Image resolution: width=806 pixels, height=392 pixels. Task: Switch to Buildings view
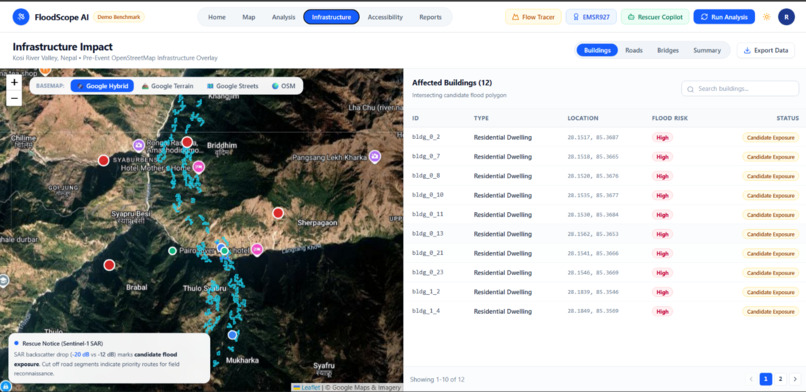[597, 50]
